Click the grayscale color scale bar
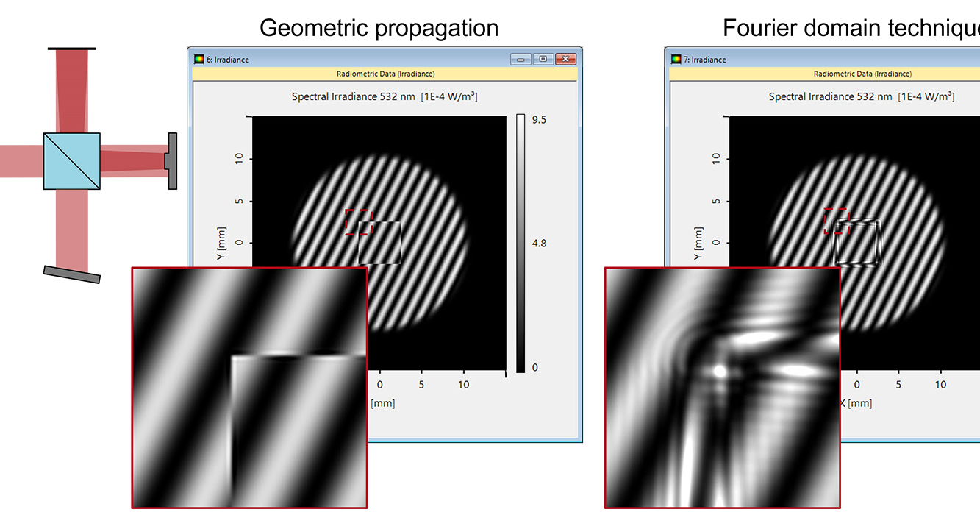 click(521, 243)
